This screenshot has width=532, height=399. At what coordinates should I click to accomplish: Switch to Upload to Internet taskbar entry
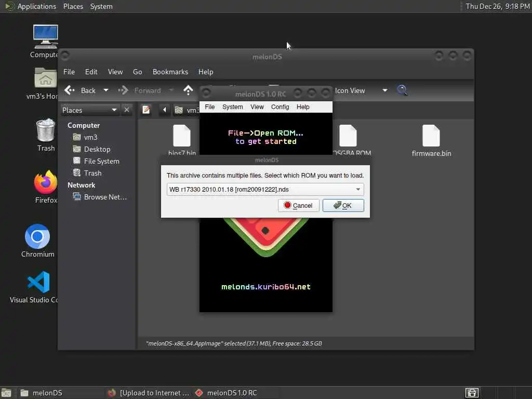(148, 393)
